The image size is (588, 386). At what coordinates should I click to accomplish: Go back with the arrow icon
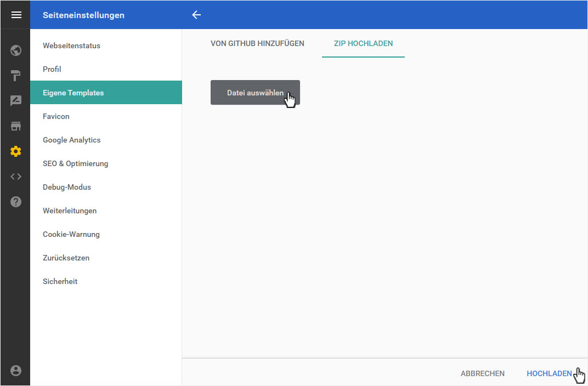(196, 15)
